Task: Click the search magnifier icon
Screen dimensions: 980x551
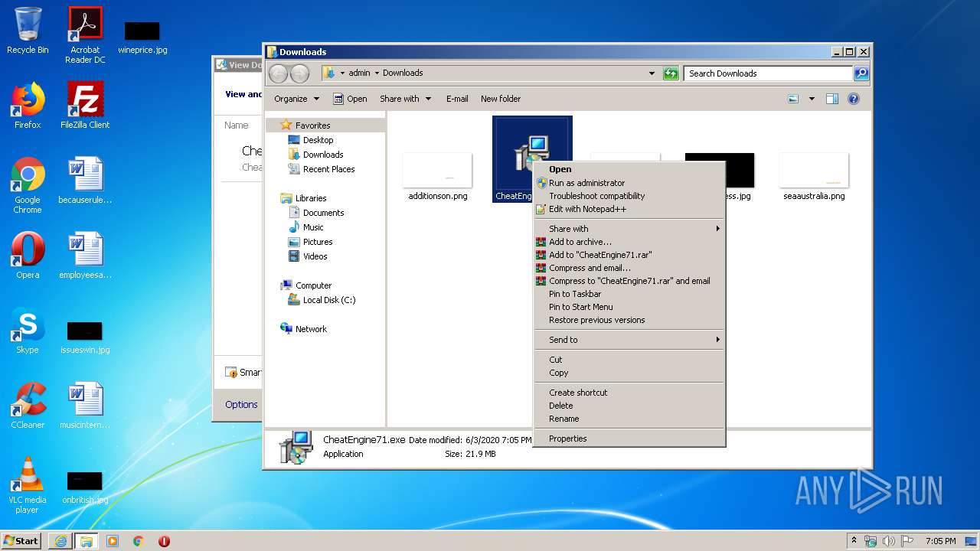Action: click(861, 73)
